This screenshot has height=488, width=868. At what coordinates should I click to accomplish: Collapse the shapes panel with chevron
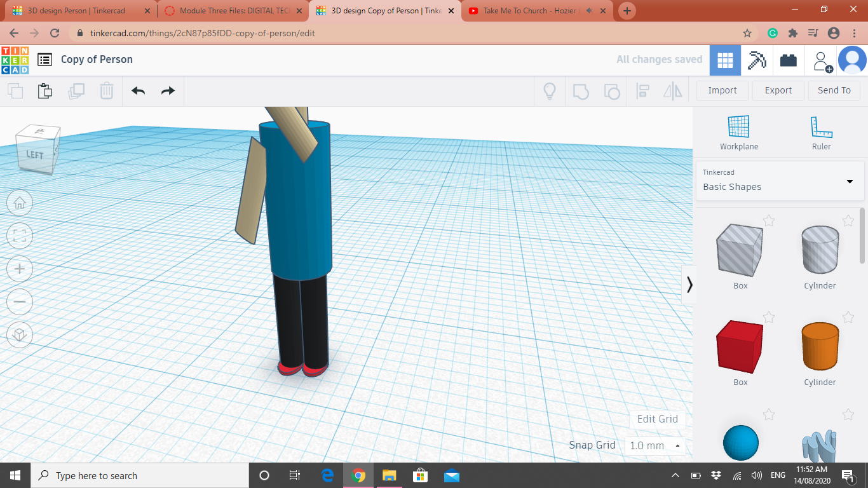(689, 284)
